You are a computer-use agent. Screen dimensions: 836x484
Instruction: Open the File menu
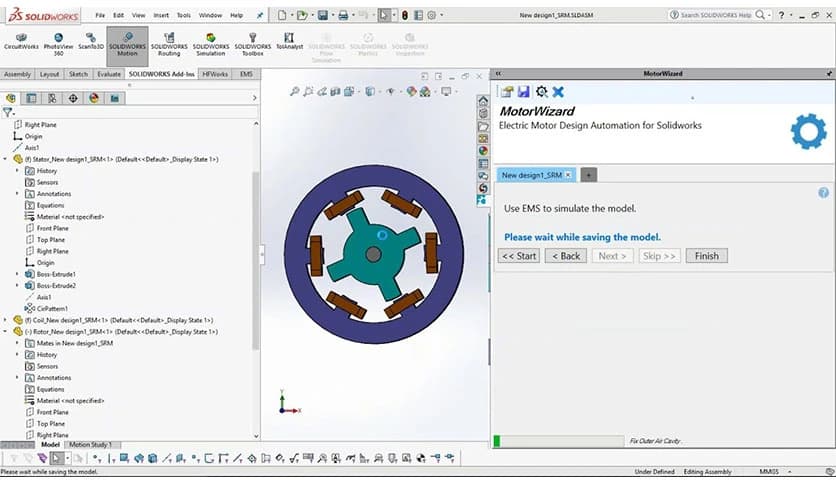[x=100, y=15]
